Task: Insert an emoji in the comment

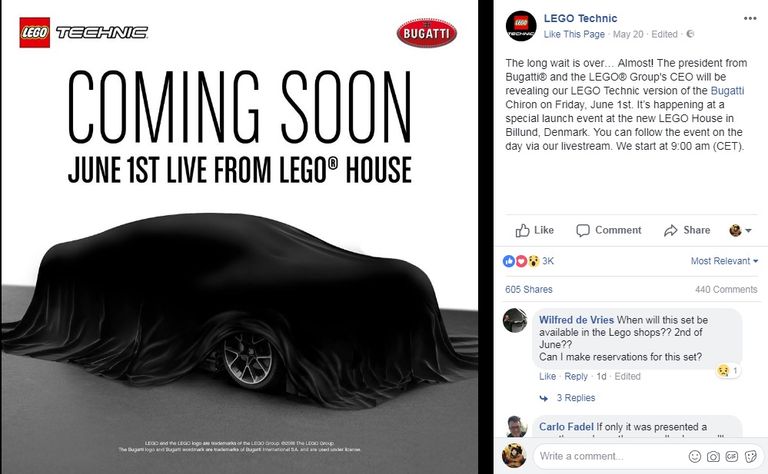Action: pyautogui.click(x=695, y=456)
